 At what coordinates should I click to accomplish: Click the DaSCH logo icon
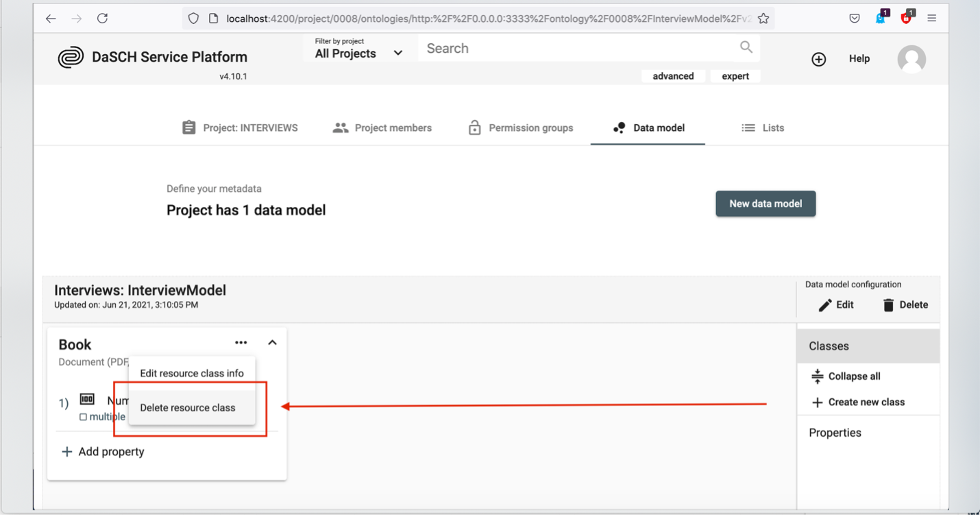click(71, 58)
